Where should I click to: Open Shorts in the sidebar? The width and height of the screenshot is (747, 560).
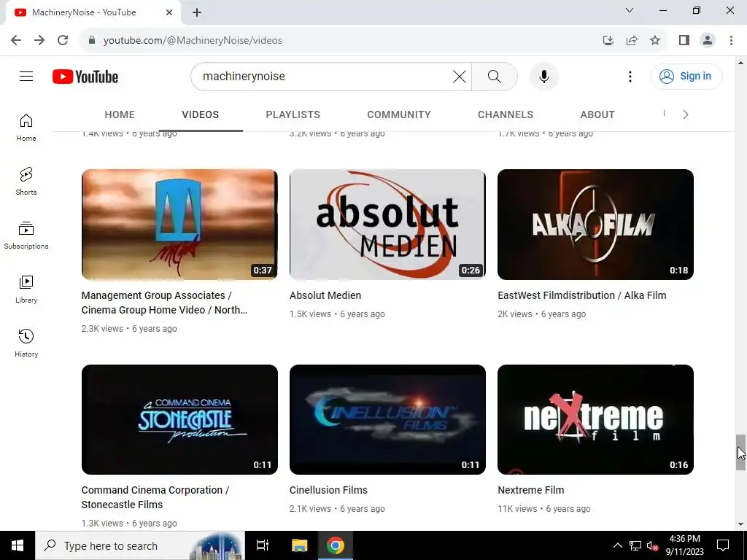point(26,182)
